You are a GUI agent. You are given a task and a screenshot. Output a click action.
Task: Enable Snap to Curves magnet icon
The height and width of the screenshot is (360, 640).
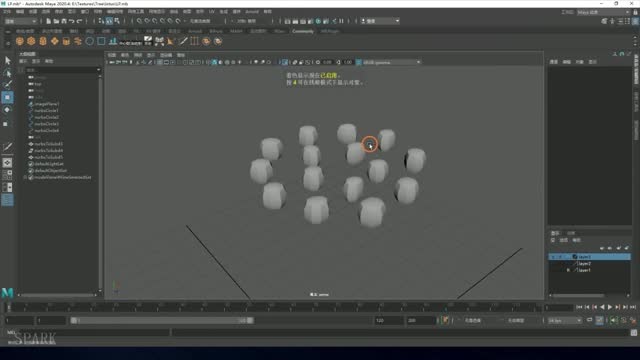[147, 21]
